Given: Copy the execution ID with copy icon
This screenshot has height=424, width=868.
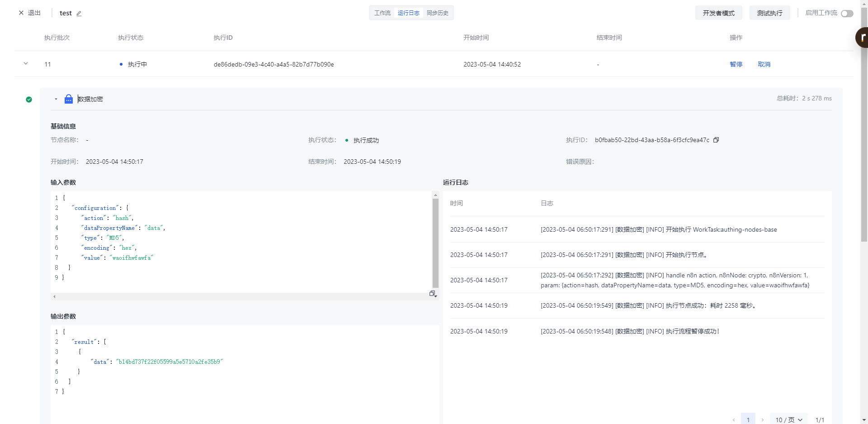Looking at the screenshot, I should pyautogui.click(x=716, y=140).
